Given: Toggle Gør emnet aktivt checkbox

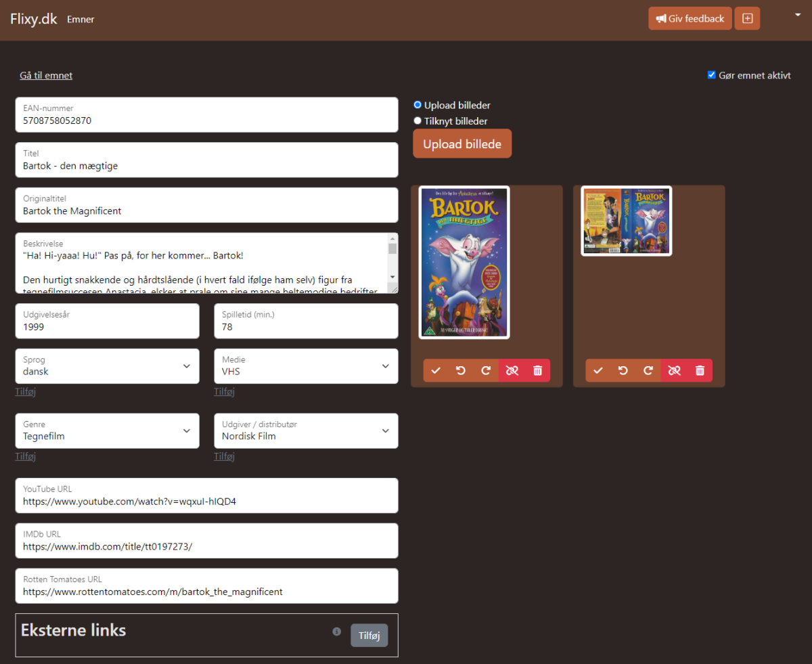Looking at the screenshot, I should 711,75.
